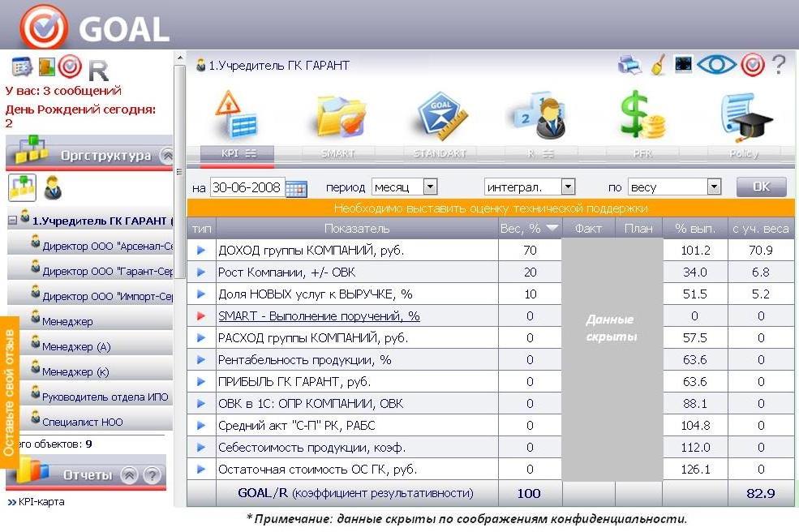Click the blue arrow for Остаточная стоимость row
The width and height of the screenshot is (799, 532).
coord(201,470)
